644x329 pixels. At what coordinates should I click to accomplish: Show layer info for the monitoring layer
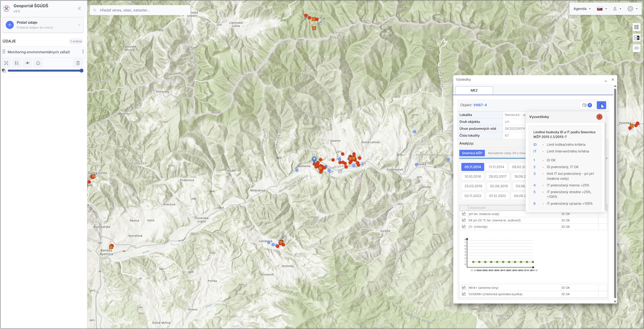tap(38, 63)
